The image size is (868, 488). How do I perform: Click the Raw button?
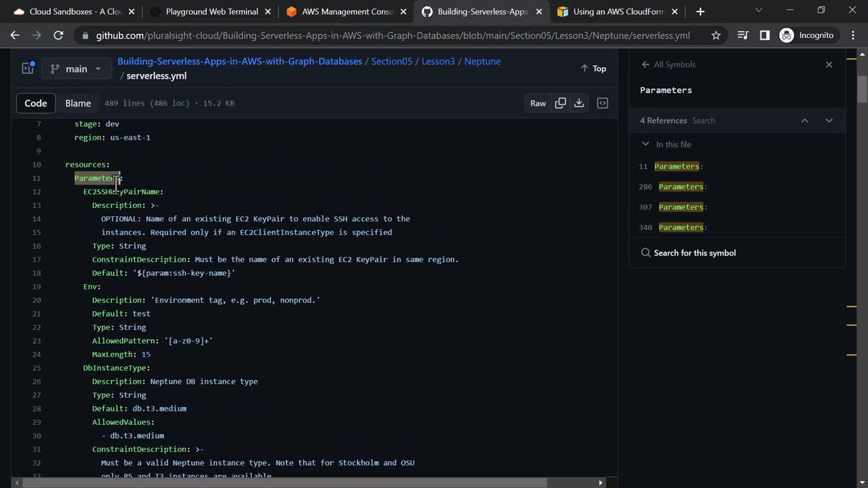point(538,103)
